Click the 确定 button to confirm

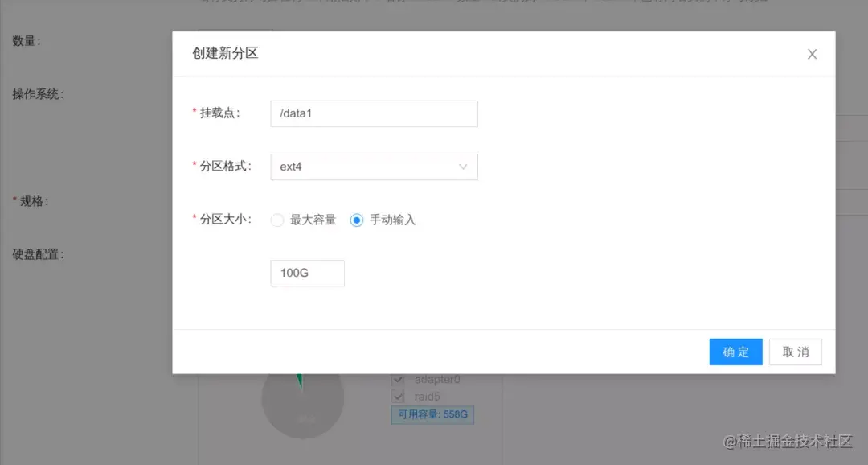(735, 352)
